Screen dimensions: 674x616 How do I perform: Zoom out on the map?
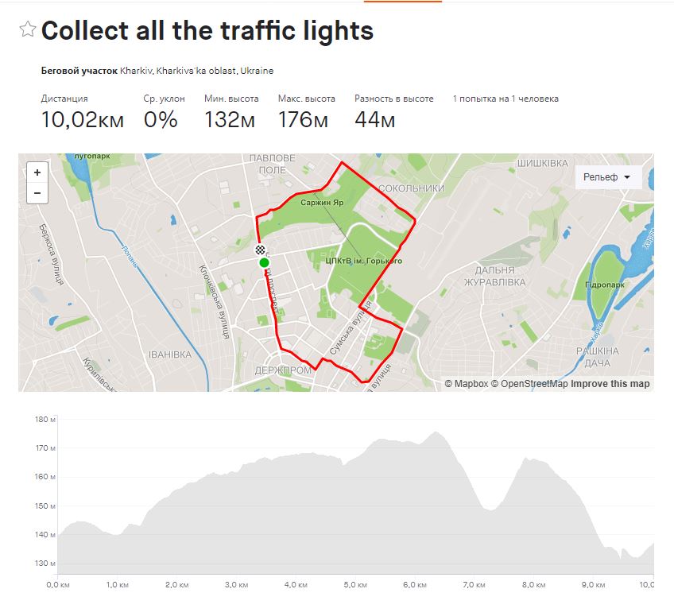click(37, 193)
